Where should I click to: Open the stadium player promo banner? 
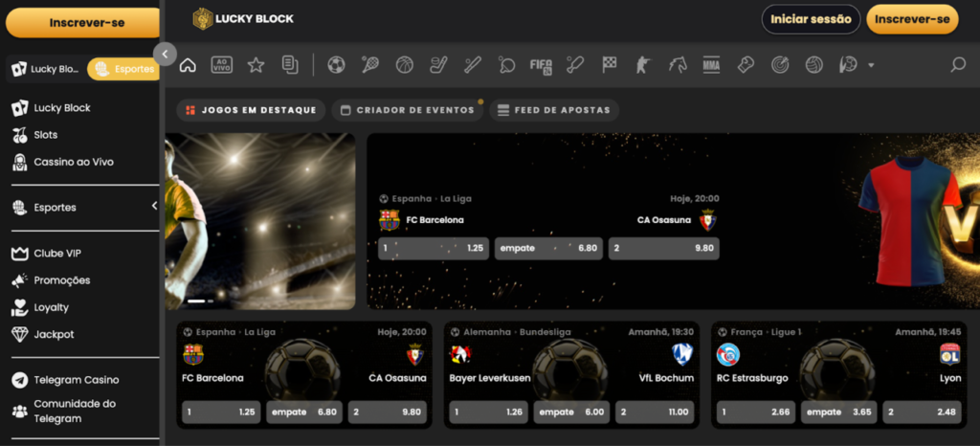pos(260,221)
